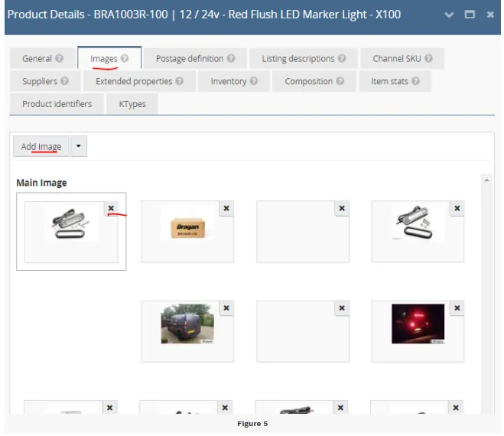Select the Listing descriptions tab
Image resolution: width=504 pixels, height=436 pixels.
304,59
